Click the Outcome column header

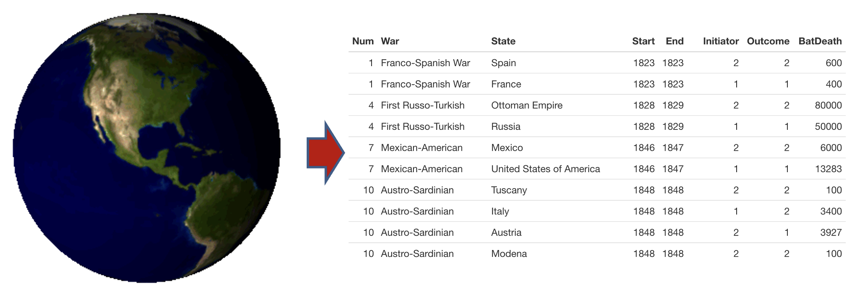pos(768,41)
